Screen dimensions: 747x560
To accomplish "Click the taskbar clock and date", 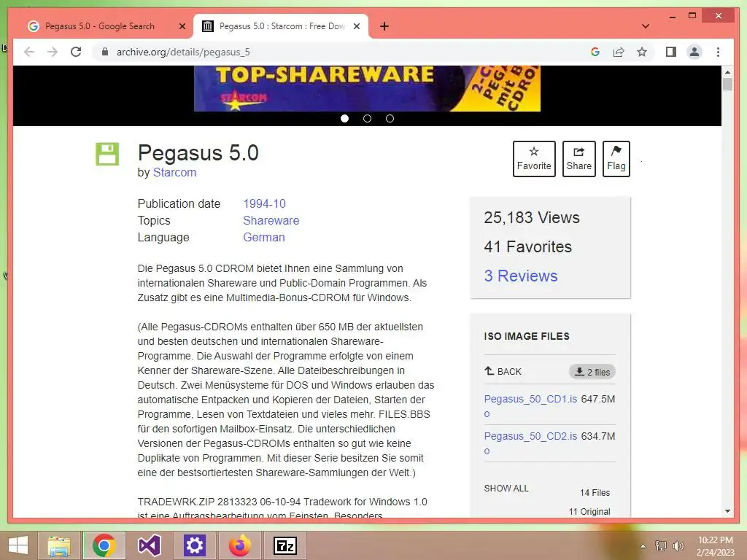I will (715, 546).
